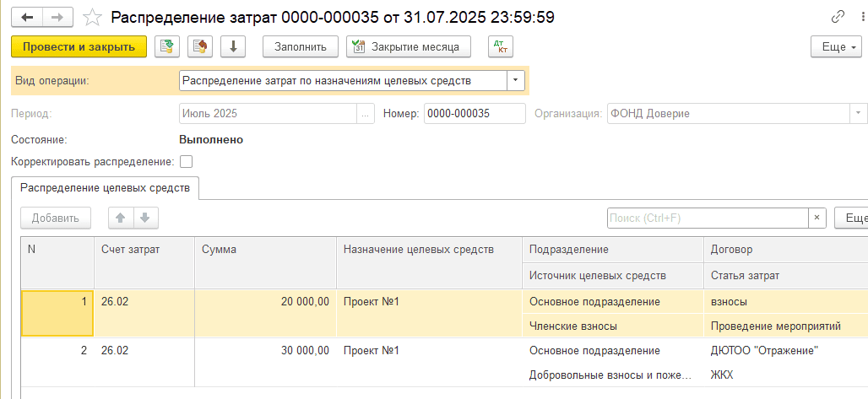
Task: Click the unpost document icon
Action: (x=200, y=46)
